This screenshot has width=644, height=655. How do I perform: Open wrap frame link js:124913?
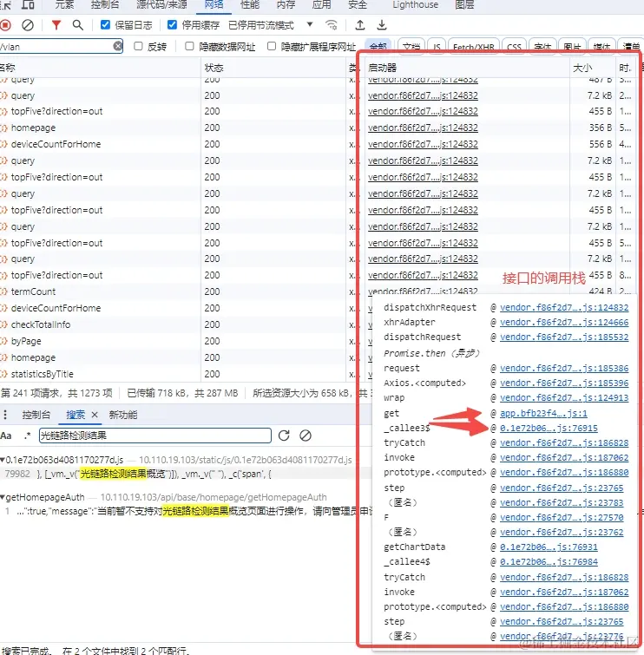(564, 397)
